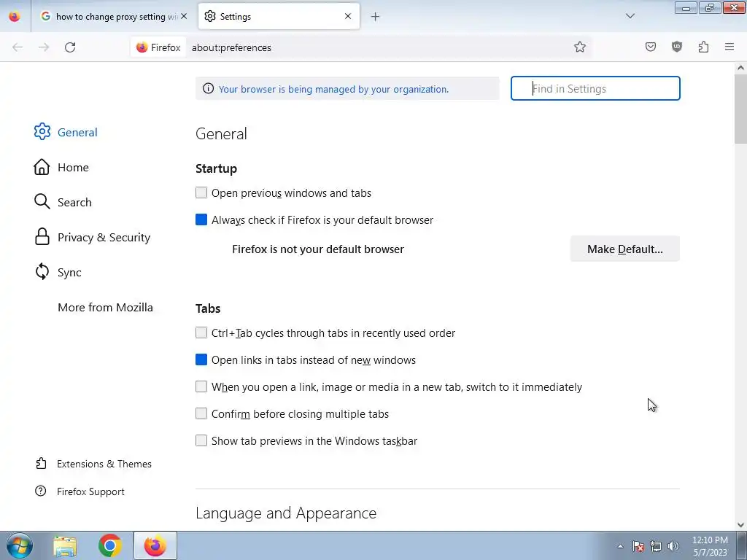Click the info icon beside organization notice
This screenshot has width=747, height=560.
(208, 88)
